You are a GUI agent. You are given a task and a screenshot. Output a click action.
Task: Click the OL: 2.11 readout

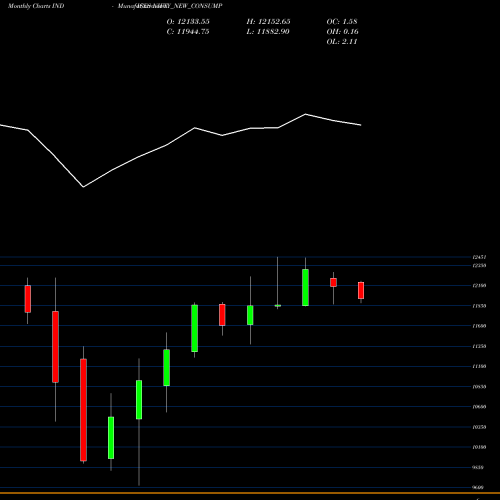click(x=342, y=42)
